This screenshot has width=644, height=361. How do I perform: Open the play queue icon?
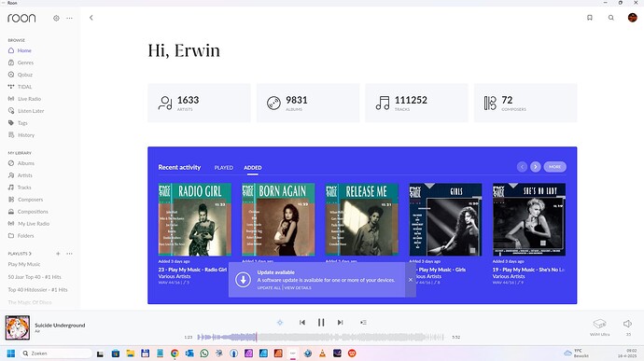tap(363, 323)
